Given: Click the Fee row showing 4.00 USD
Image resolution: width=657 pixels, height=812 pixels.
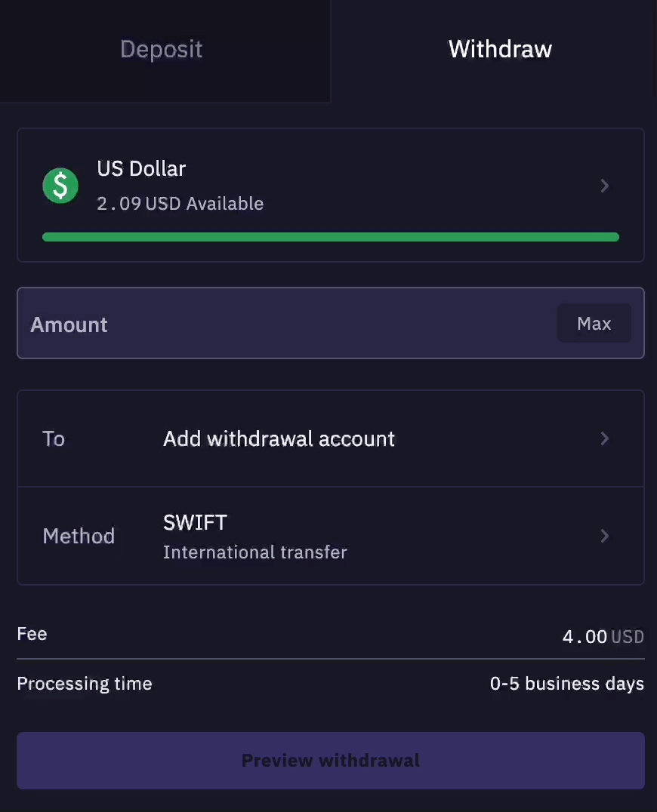Looking at the screenshot, I should pos(331,635).
